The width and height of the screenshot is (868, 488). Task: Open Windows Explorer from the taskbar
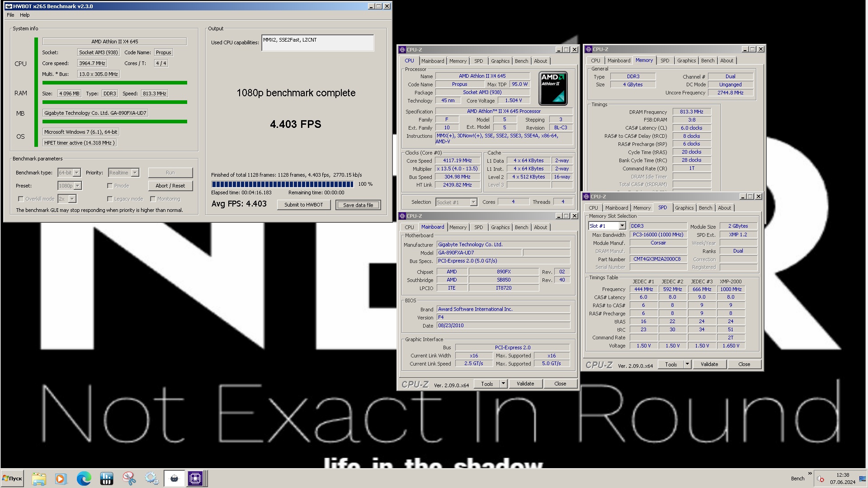(x=39, y=479)
